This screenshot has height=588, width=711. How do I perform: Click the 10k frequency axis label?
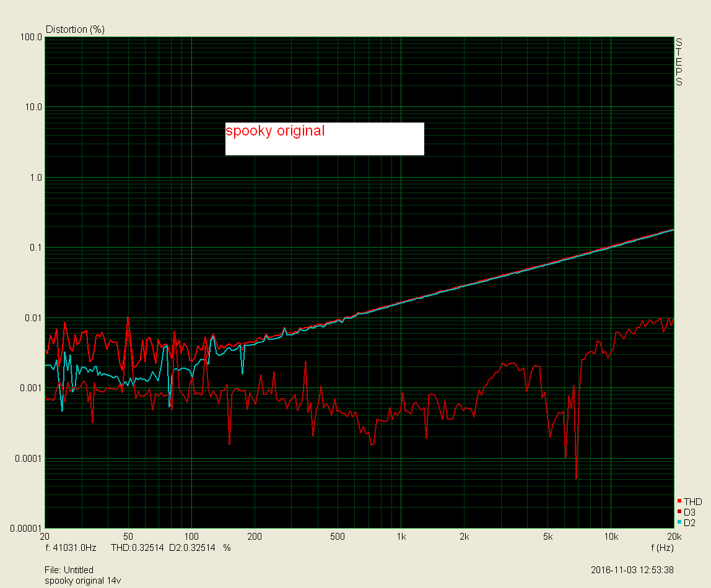click(611, 537)
